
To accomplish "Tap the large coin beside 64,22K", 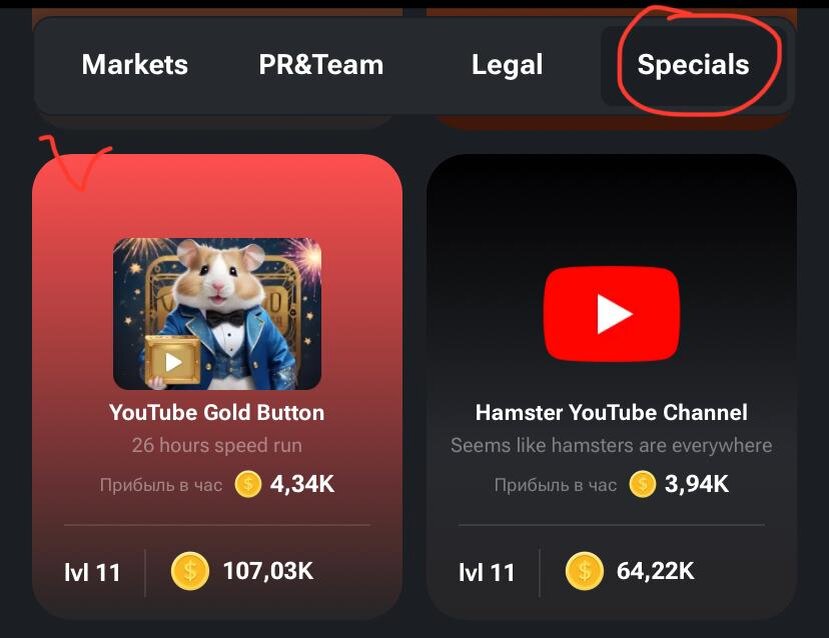I will (585, 571).
